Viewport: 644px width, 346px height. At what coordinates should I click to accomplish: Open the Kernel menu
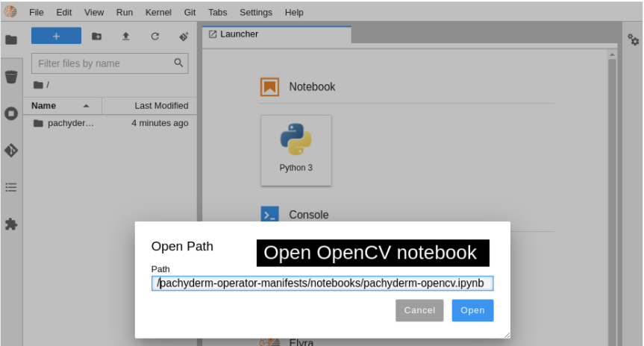point(157,13)
